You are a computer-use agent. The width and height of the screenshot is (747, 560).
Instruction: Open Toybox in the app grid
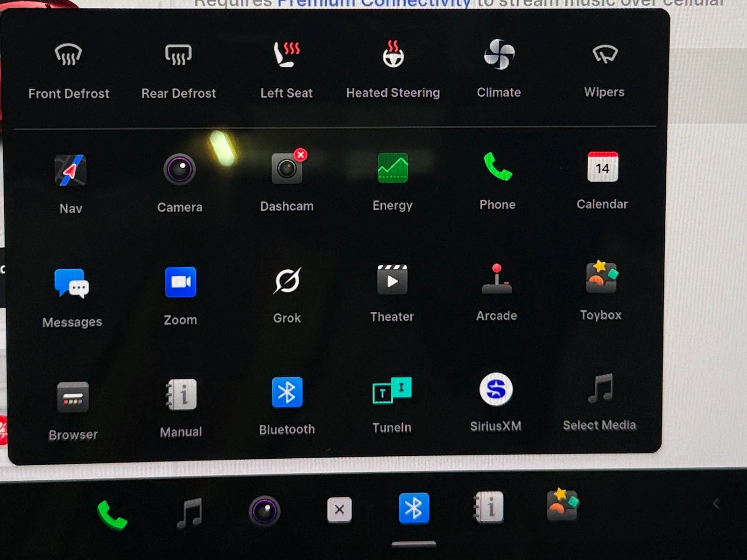(601, 278)
